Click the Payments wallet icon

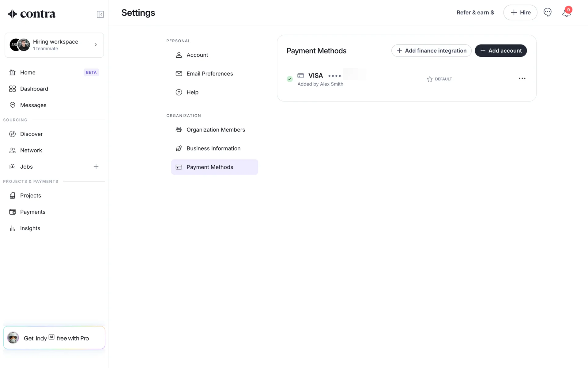pos(13,212)
